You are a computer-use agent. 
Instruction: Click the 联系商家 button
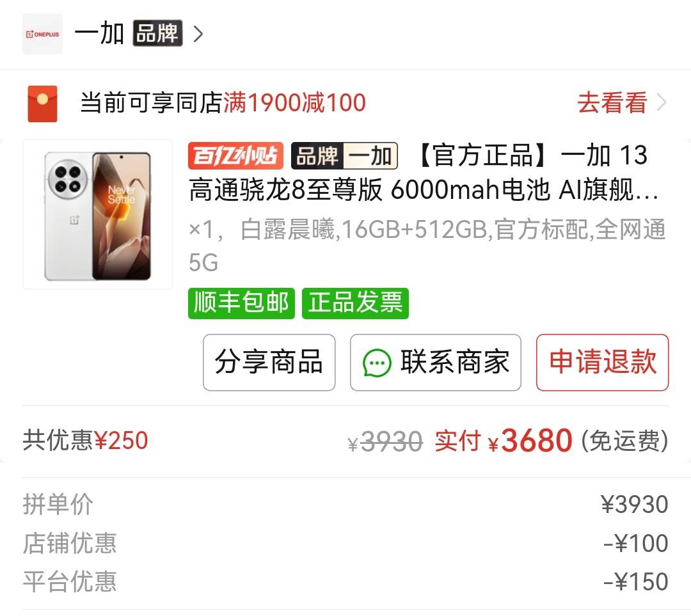[436, 362]
